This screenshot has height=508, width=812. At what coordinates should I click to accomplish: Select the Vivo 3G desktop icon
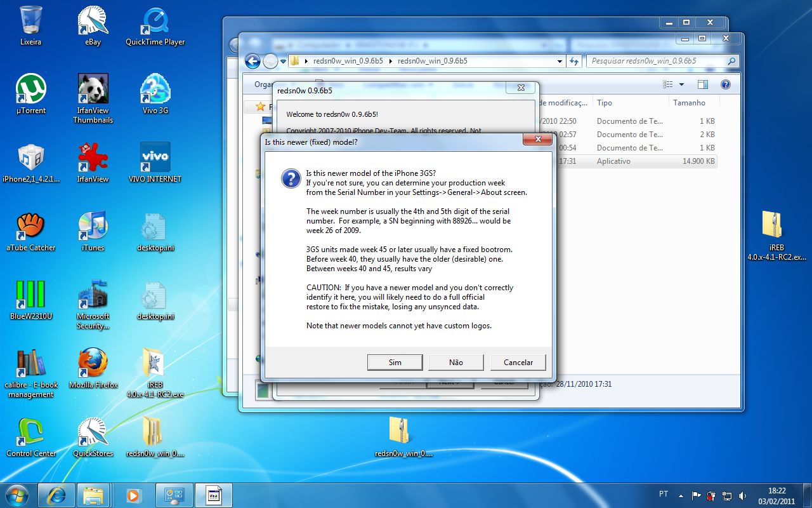click(x=155, y=95)
